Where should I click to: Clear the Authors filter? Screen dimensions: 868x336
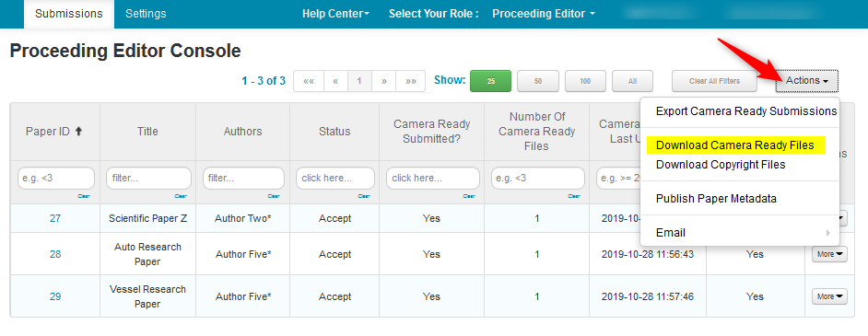click(274, 196)
